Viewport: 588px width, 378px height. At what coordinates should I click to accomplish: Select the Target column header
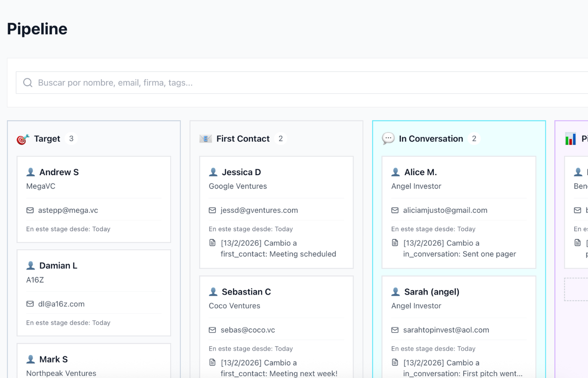click(47, 139)
